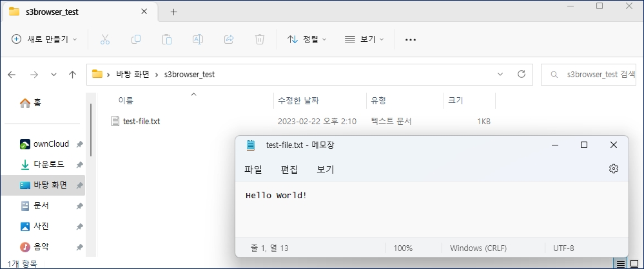Click the Cut scissors icon in toolbar
Viewport: 644px width, 269px height.
(105, 39)
